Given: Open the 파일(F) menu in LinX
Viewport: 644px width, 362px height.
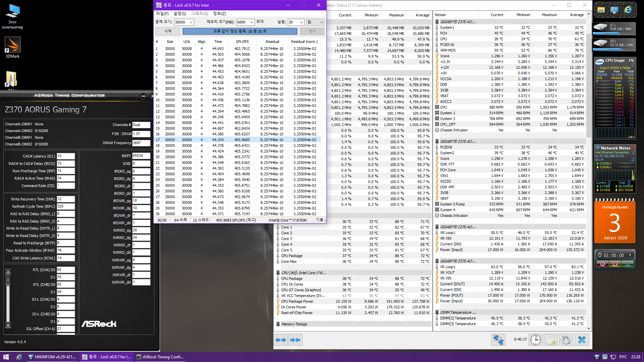Looking at the screenshot, I should coord(162,14).
